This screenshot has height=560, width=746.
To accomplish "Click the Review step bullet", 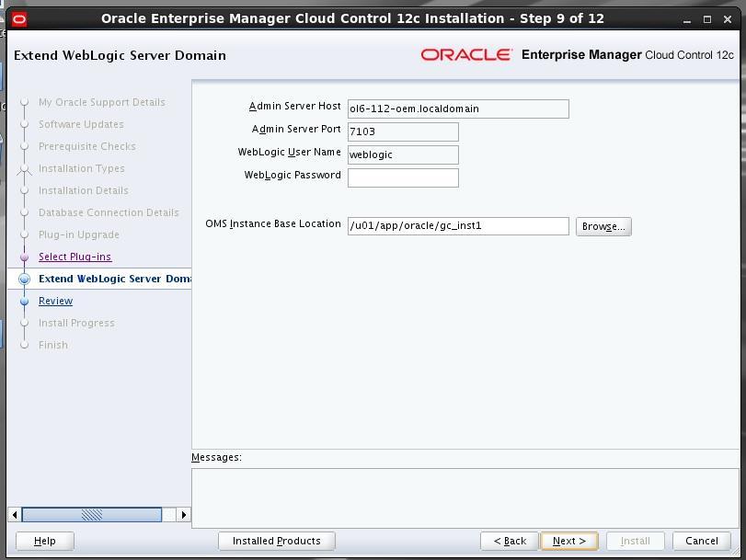I will coord(25,302).
